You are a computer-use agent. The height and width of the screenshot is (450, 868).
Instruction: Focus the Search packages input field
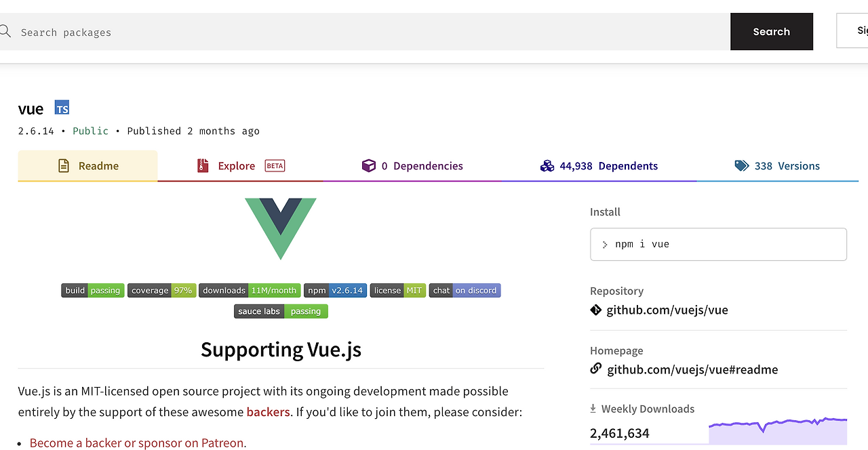[366, 32]
